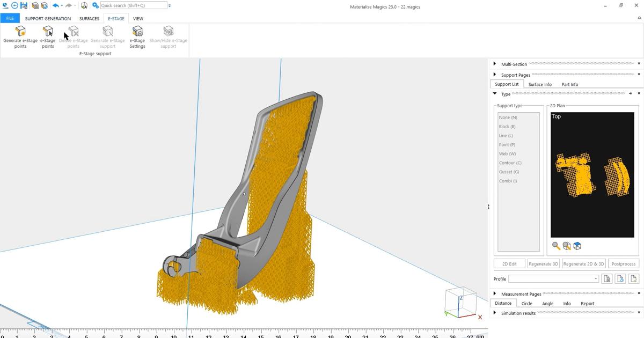
Task: Open the Surface Info tab
Action: pos(539,84)
